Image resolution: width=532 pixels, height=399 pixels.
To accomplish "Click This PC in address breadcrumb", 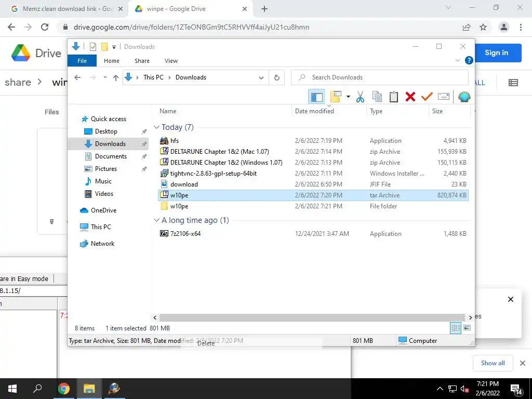I will (x=153, y=77).
